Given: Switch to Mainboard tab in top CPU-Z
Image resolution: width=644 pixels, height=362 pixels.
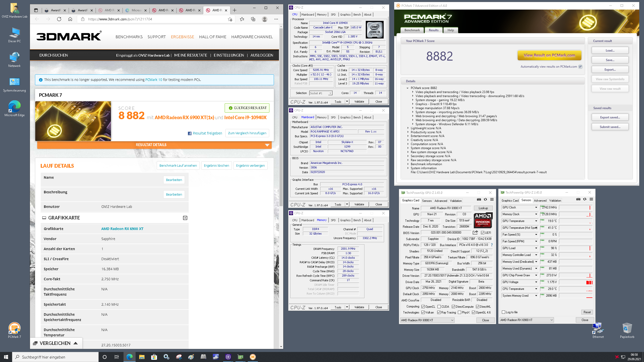Looking at the screenshot, I should pos(307,15).
